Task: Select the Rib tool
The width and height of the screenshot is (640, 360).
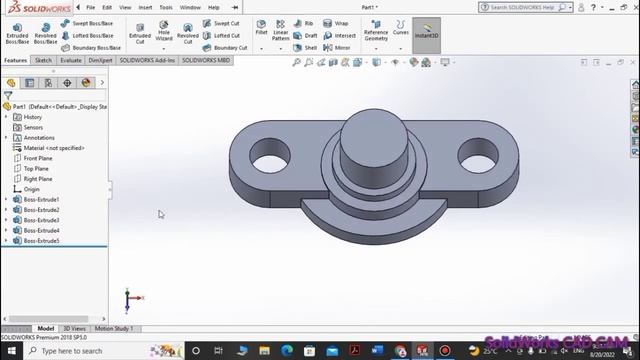Action: point(303,24)
